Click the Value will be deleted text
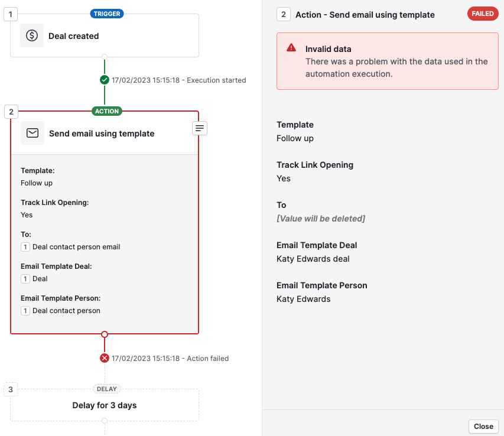This screenshot has height=436, width=504. (321, 218)
